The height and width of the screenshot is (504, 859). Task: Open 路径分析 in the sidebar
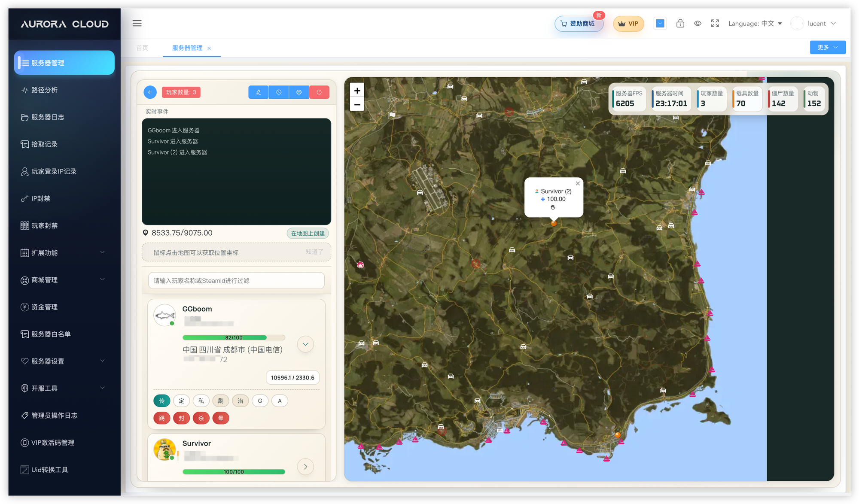64,90
